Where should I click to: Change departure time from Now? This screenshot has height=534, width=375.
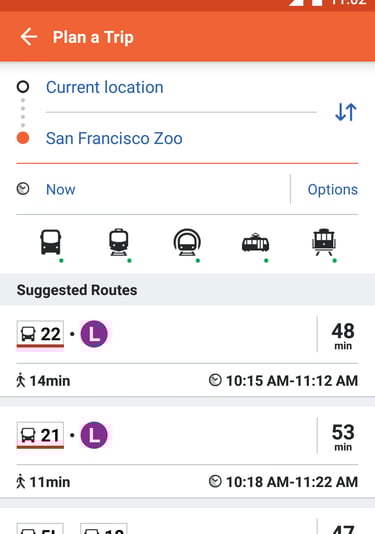coord(61,190)
